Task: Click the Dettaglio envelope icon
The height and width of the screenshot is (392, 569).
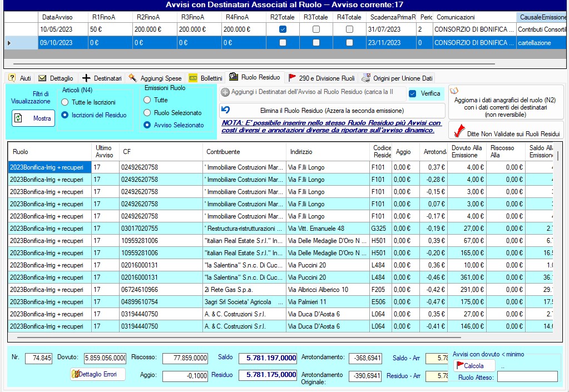Action: [42, 78]
